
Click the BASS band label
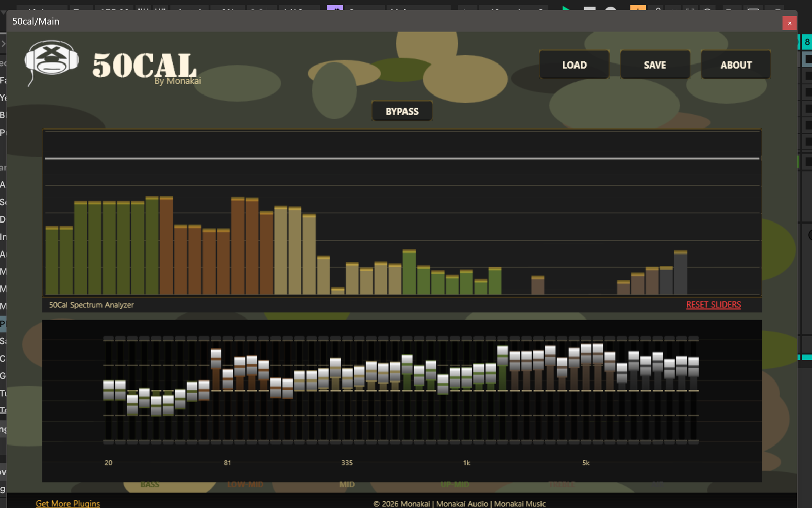click(x=150, y=484)
